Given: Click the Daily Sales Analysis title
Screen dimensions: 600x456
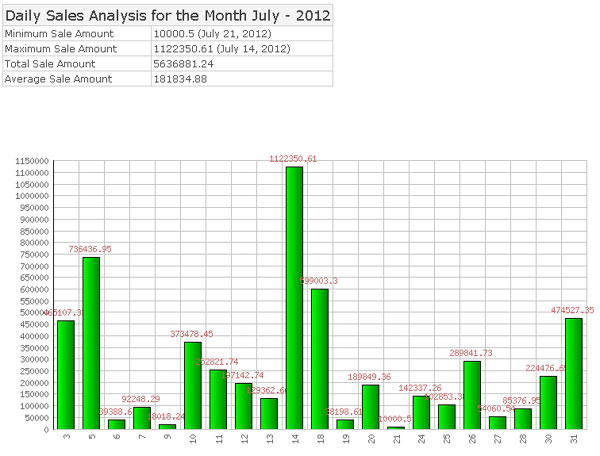Looking at the screenshot, I should click(166, 14).
